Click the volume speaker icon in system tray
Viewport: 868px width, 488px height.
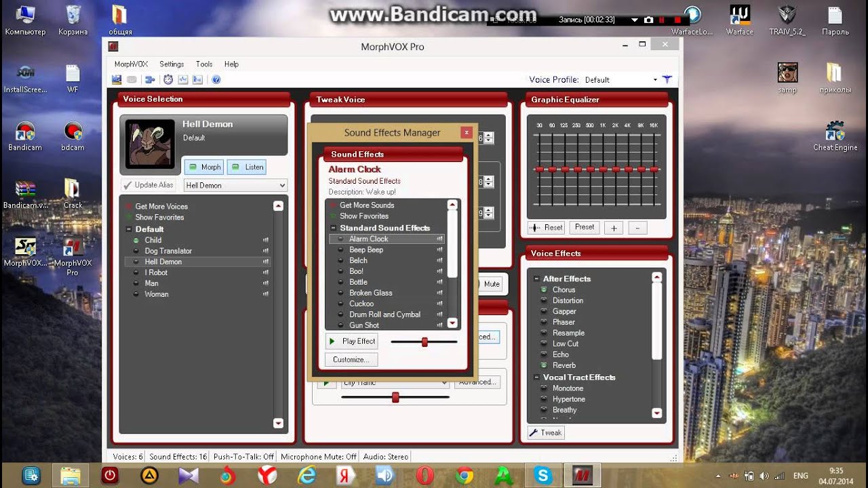764,476
